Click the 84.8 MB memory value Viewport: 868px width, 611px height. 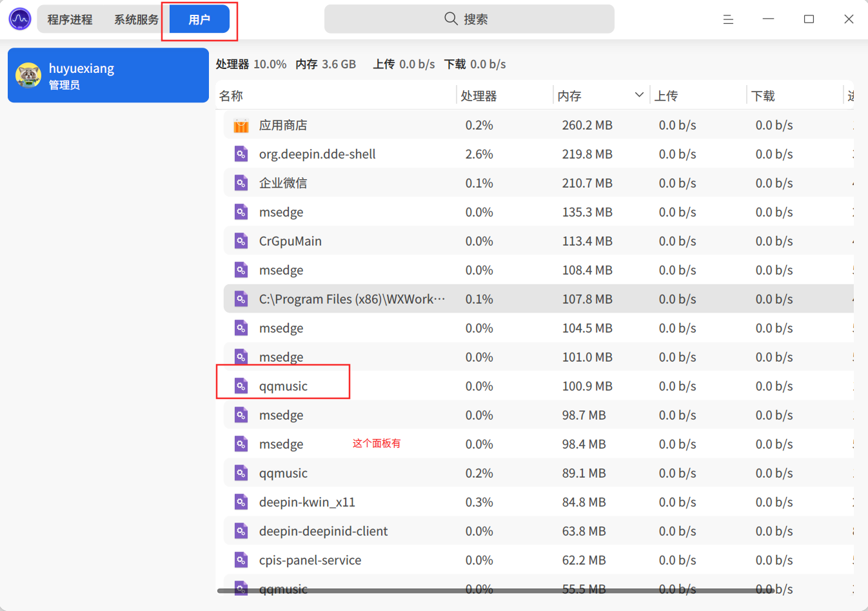coord(584,502)
